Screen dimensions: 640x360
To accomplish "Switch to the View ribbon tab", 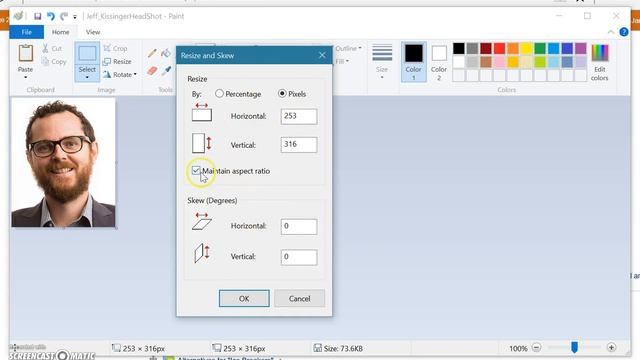I will coord(93,32).
